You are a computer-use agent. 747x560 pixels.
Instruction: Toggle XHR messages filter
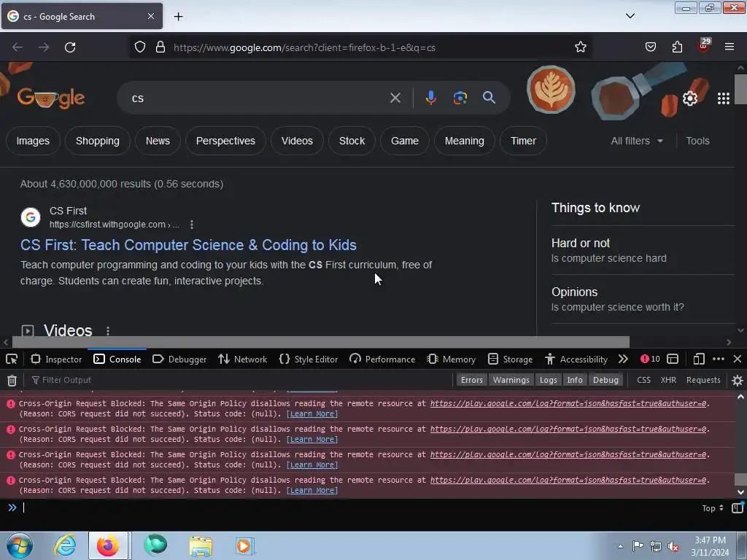pos(668,380)
